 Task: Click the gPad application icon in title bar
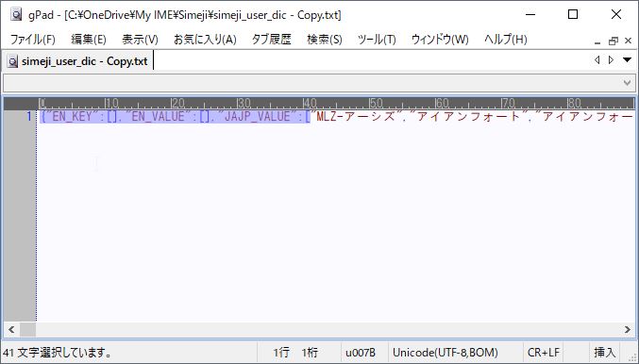[16, 15]
